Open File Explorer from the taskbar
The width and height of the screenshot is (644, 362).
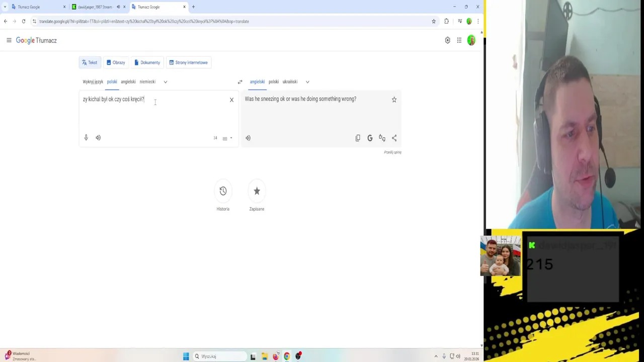click(264, 356)
